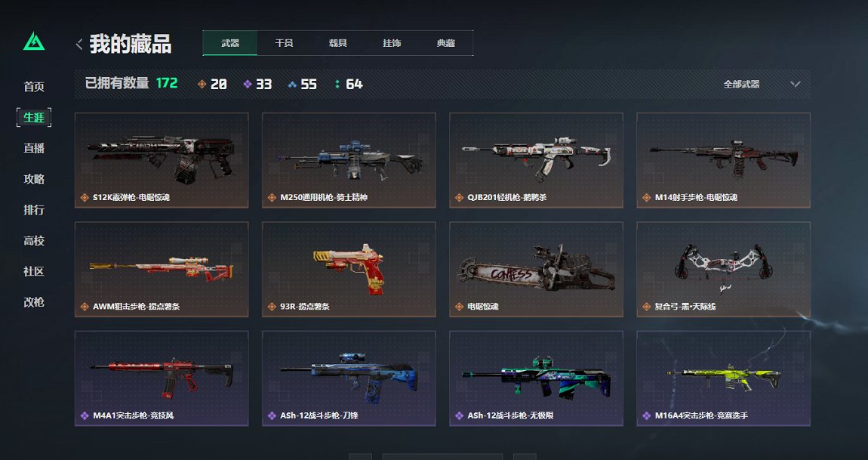The image size is (868, 460).
Task: Go to 直播 in the sidebar
Action: tap(34, 148)
